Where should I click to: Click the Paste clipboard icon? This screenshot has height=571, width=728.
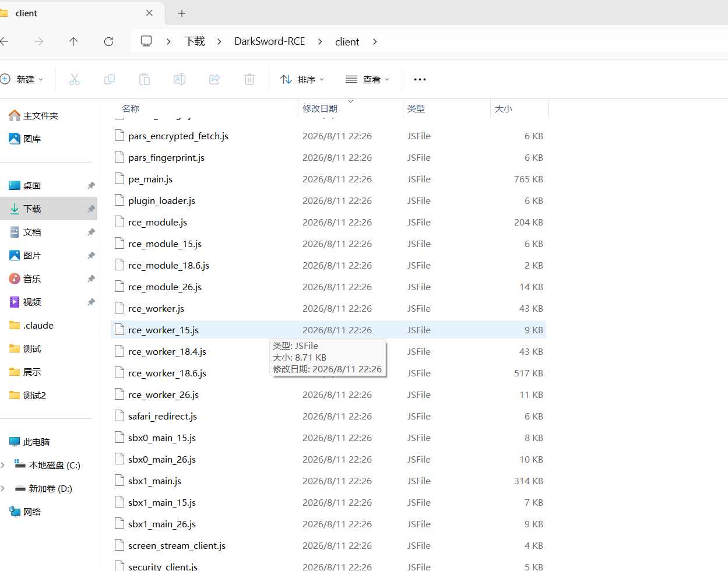pos(145,79)
